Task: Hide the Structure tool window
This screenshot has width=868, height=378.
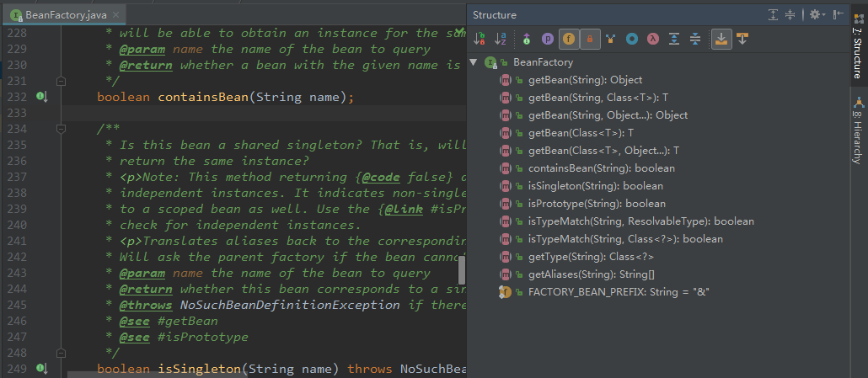Action: coord(839,14)
